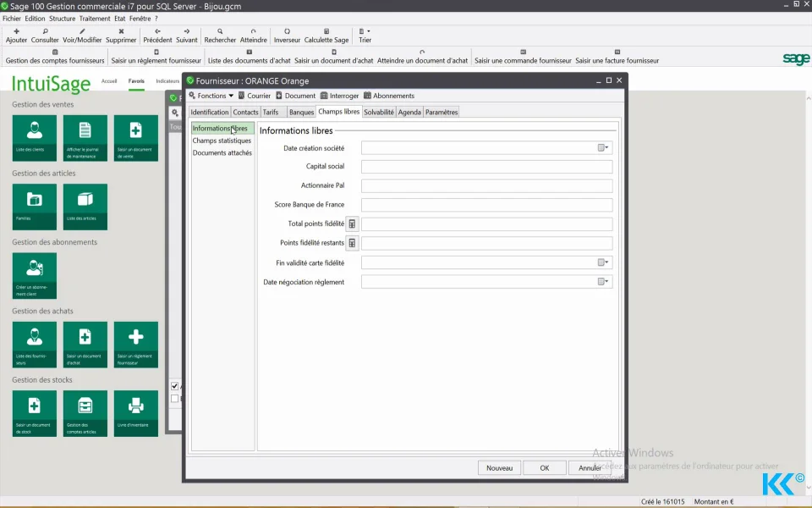Click Saisir un document d'achat shortcut
Image resolution: width=812 pixels, height=508 pixels.
tap(333, 57)
